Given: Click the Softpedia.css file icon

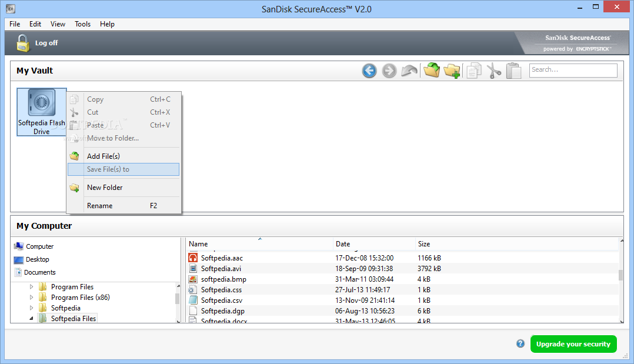Looking at the screenshot, I should point(192,289).
